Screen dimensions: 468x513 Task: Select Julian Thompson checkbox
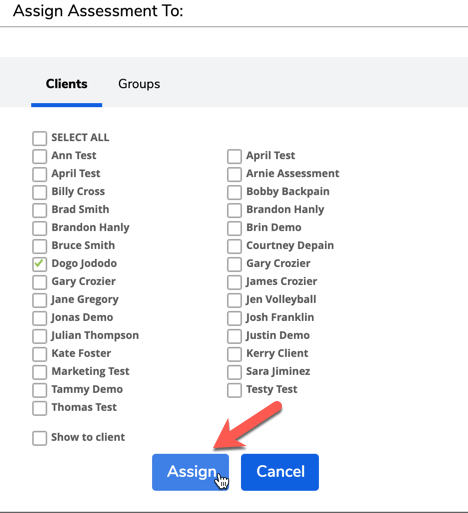point(39,336)
